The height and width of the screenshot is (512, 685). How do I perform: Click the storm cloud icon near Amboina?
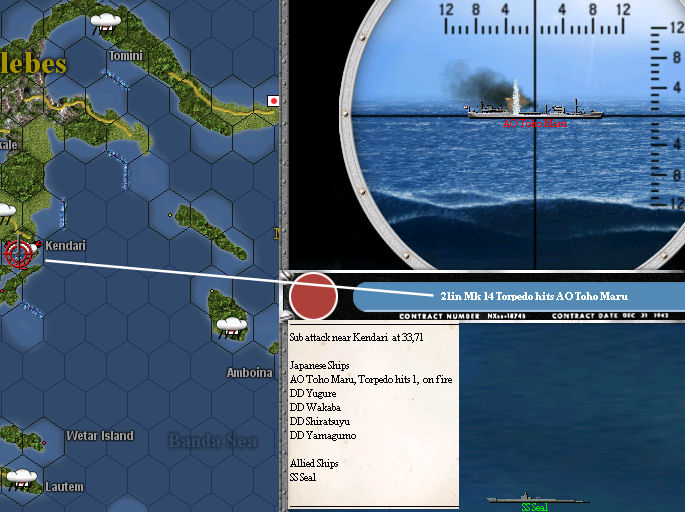point(232,328)
